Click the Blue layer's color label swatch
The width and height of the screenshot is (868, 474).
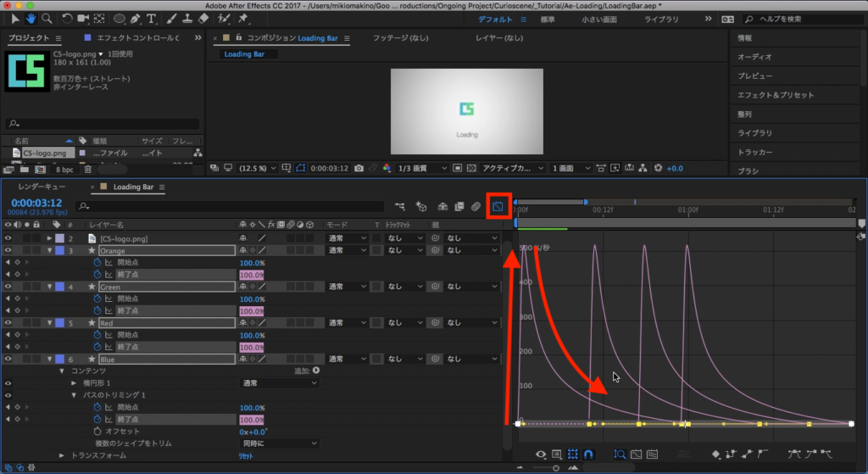(59, 360)
